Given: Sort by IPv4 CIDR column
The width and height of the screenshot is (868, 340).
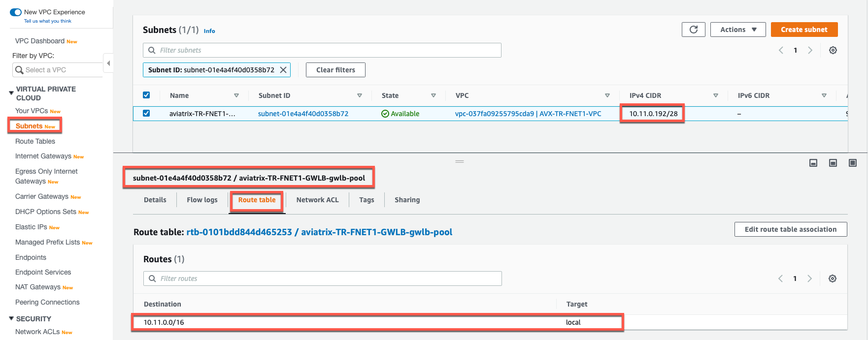Looking at the screenshot, I should (x=716, y=95).
